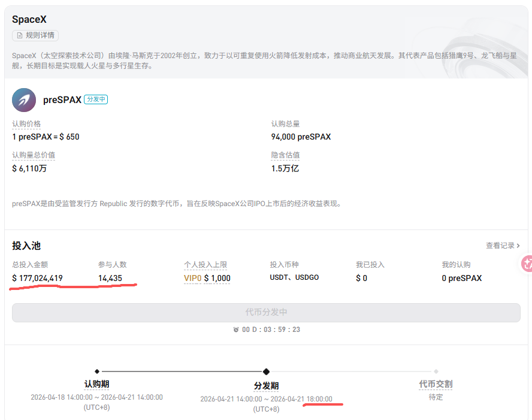Select the 分发期 timeline diamond marker
The height and width of the screenshot is (420, 532).
(x=266, y=371)
